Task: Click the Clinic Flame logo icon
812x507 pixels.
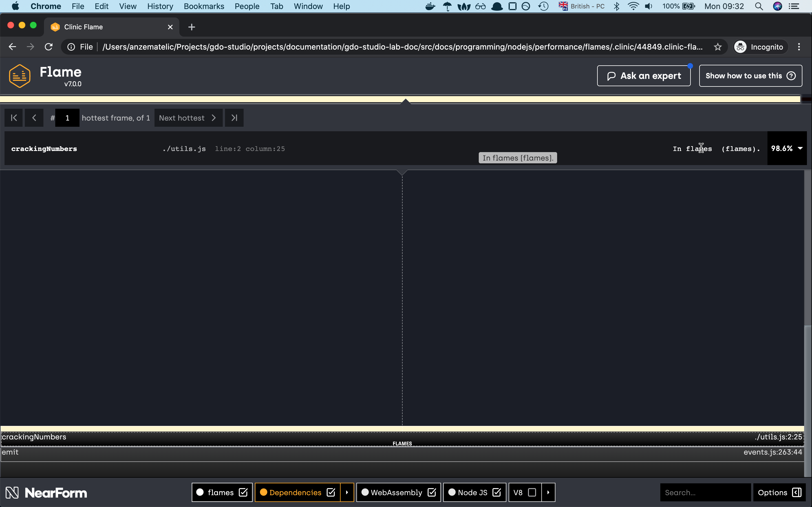Action: [20, 76]
